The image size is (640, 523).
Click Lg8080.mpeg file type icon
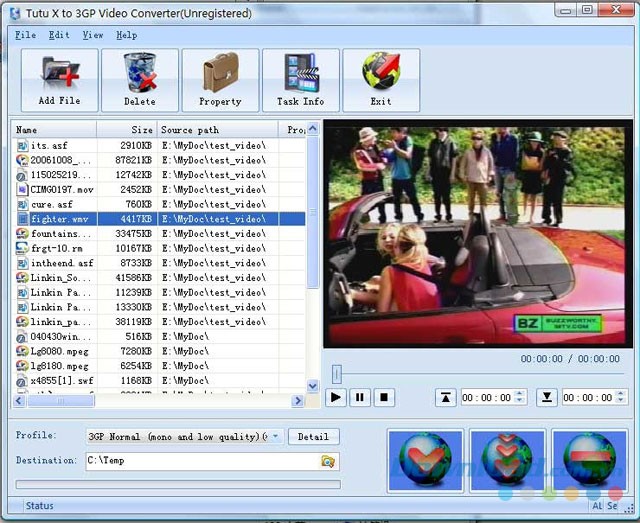(x=22, y=351)
